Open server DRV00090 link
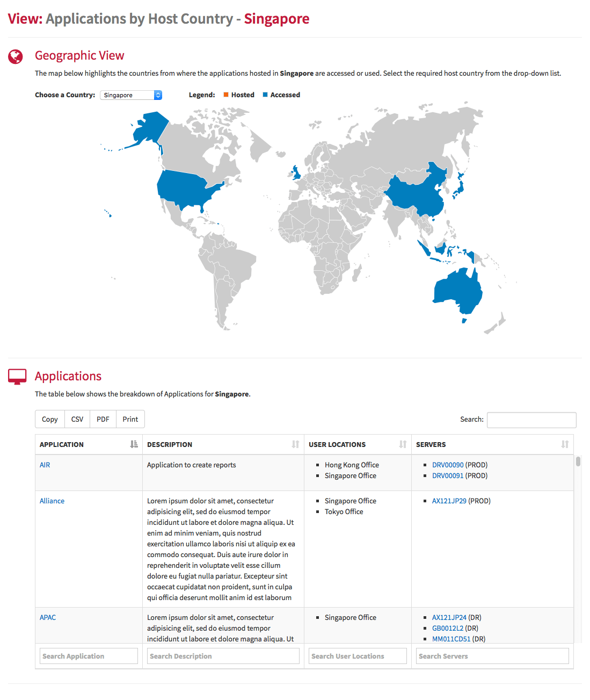The height and width of the screenshot is (700, 590). coord(448,465)
